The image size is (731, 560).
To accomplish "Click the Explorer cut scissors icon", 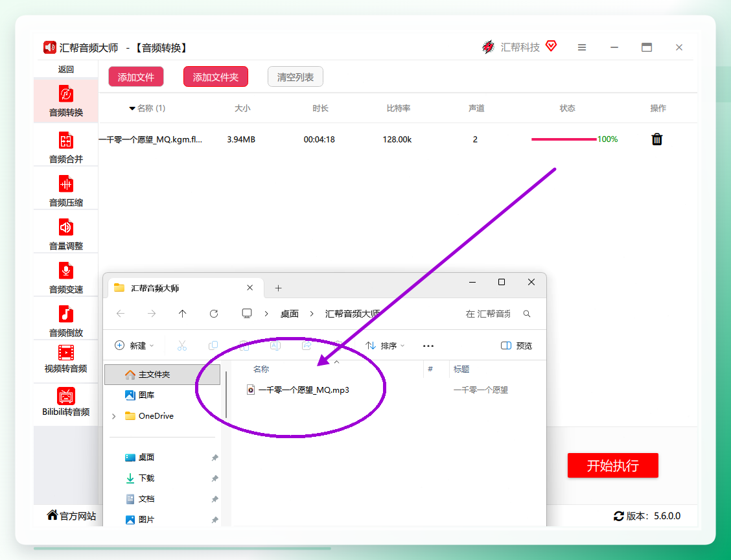I will (182, 345).
